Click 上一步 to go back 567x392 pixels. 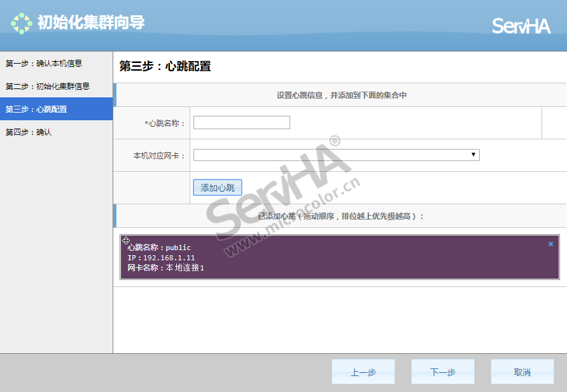[x=363, y=372]
